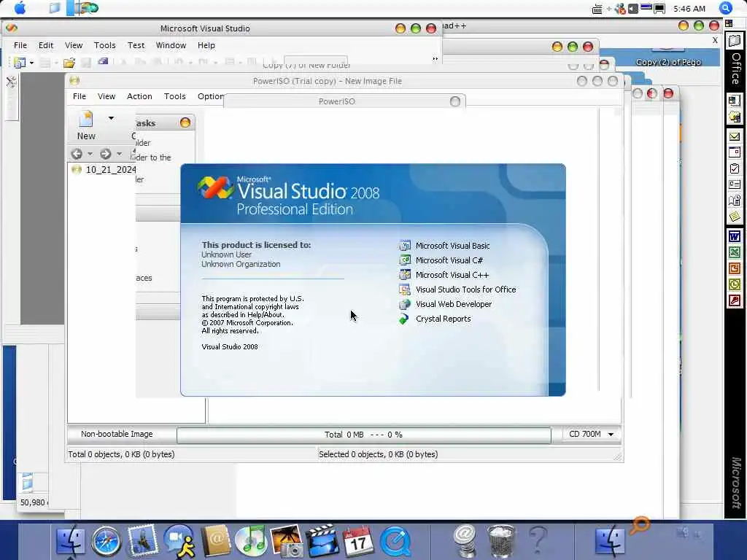
Task: Open iTunes from the dock
Action: [x=250, y=542]
